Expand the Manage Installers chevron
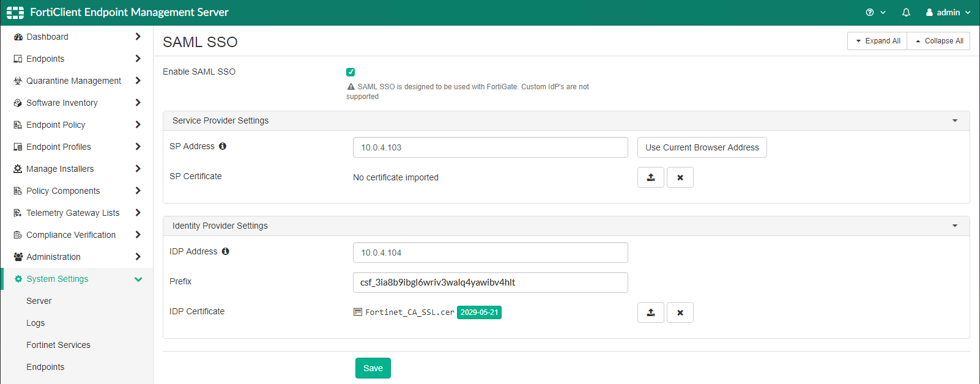Screen dimensions: 980x384 (x=138, y=169)
